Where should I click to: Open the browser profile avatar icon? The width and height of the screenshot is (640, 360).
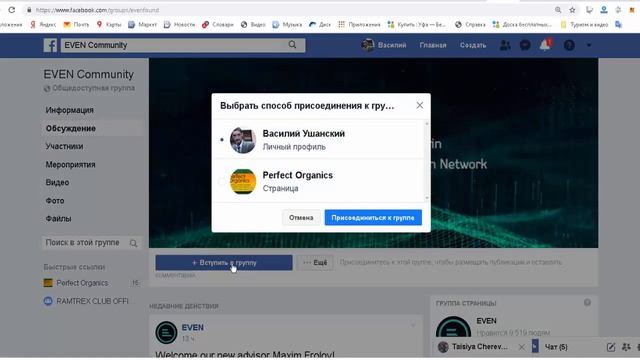click(604, 10)
